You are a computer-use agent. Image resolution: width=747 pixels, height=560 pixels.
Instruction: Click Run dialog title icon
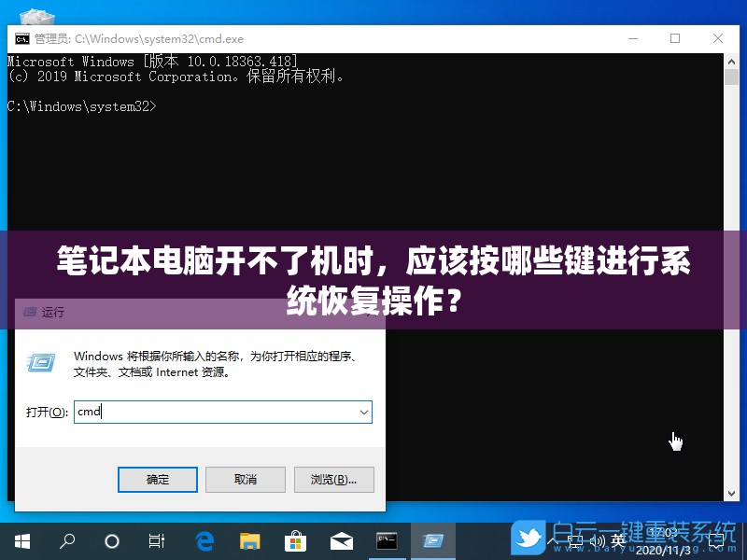[30, 312]
